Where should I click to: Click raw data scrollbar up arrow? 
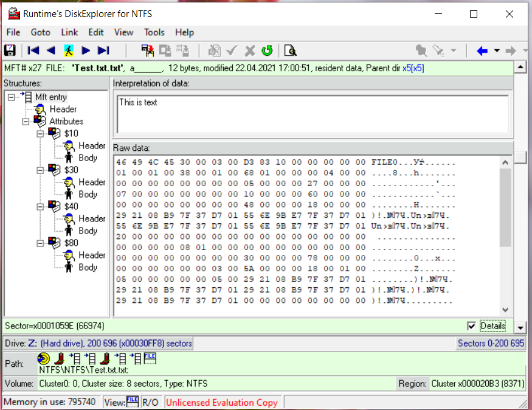[505, 162]
